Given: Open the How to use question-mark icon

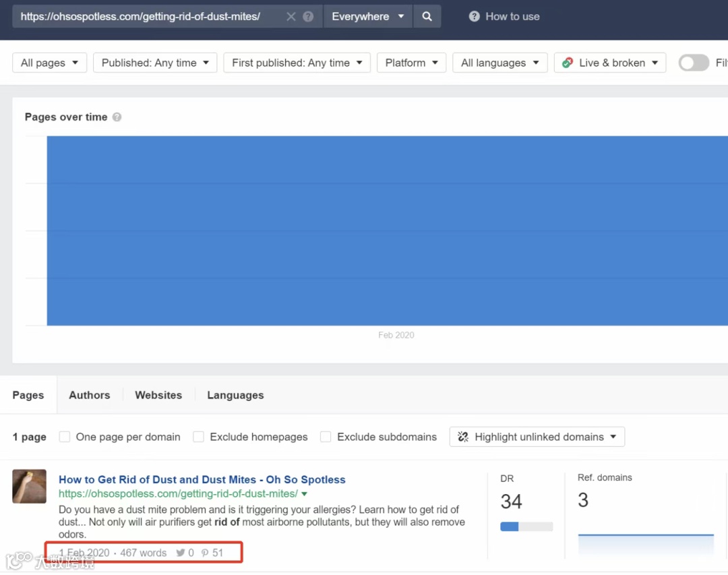Looking at the screenshot, I should tap(474, 17).
